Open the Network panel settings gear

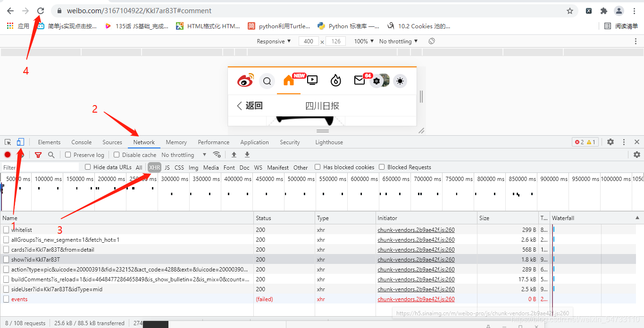(637, 155)
